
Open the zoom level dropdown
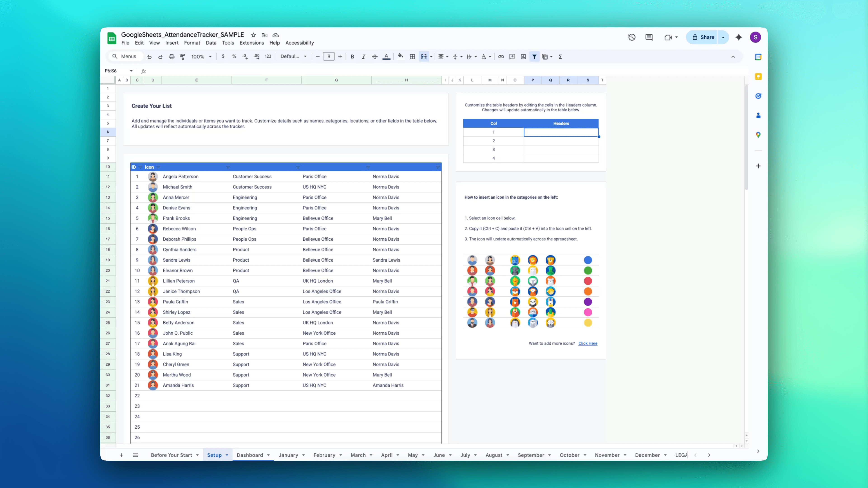click(201, 56)
